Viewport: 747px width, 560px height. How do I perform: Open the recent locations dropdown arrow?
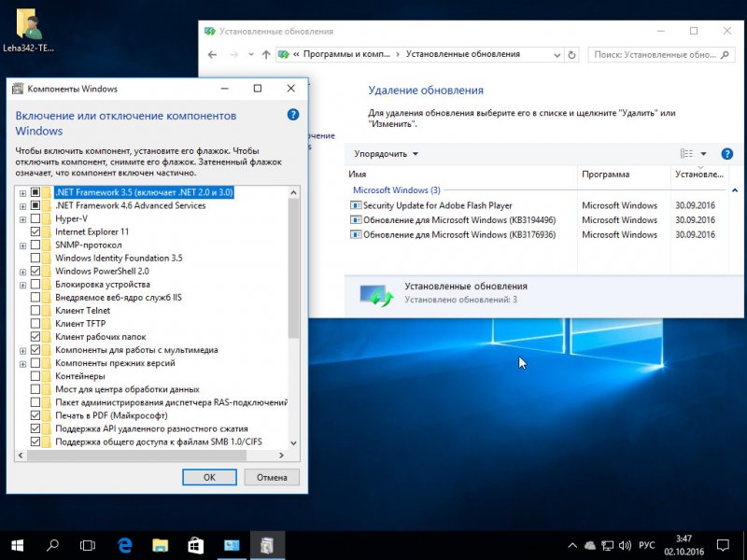tap(250, 55)
